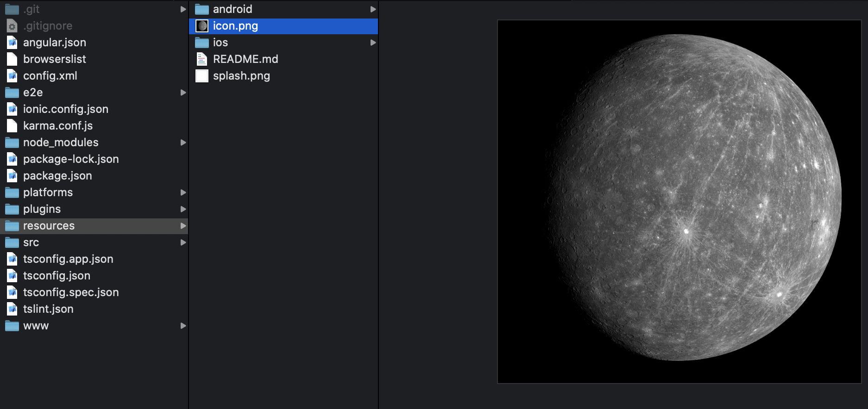The width and height of the screenshot is (868, 409).
Task: Select the tsconfig.json file name
Action: coord(57,276)
